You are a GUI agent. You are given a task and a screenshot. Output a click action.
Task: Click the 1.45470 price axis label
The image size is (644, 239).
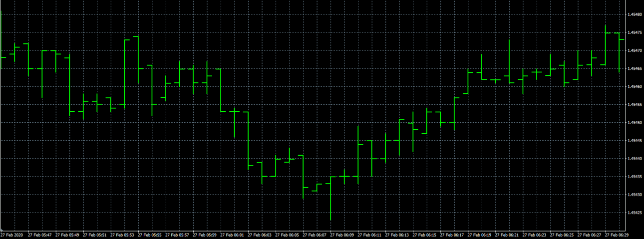[636, 51]
